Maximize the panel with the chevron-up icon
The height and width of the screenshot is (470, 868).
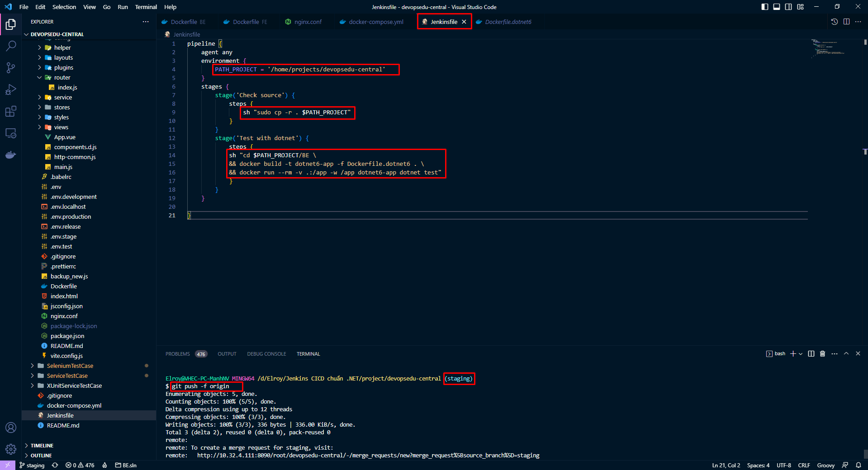pyautogui.click(x=846, y=354)
